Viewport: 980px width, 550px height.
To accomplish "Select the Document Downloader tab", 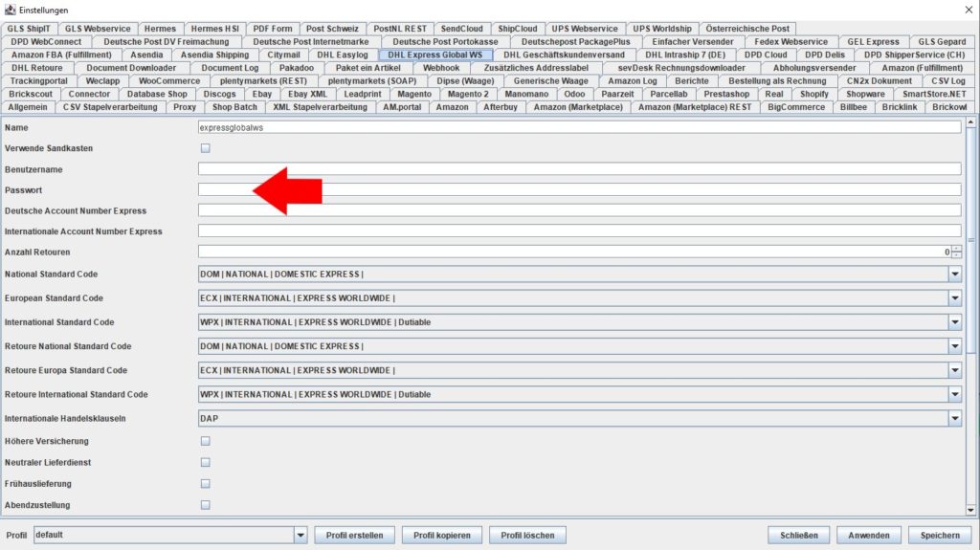I will 131,68.
